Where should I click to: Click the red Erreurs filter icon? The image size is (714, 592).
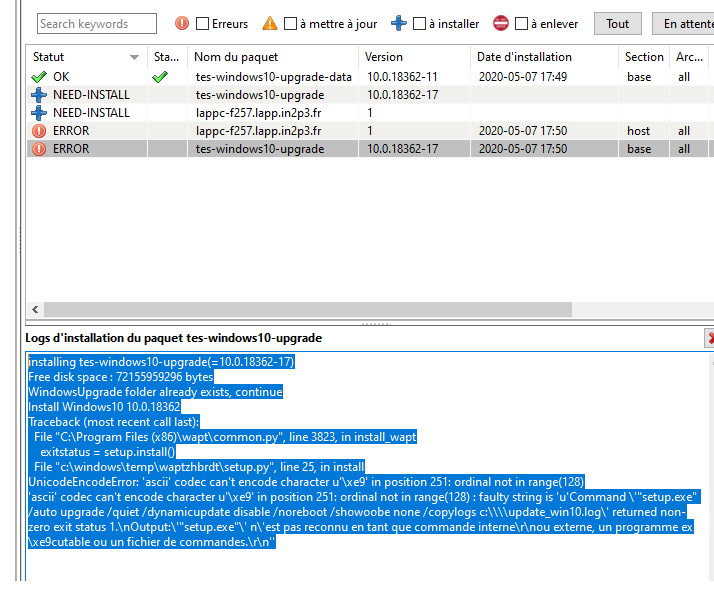182,23
